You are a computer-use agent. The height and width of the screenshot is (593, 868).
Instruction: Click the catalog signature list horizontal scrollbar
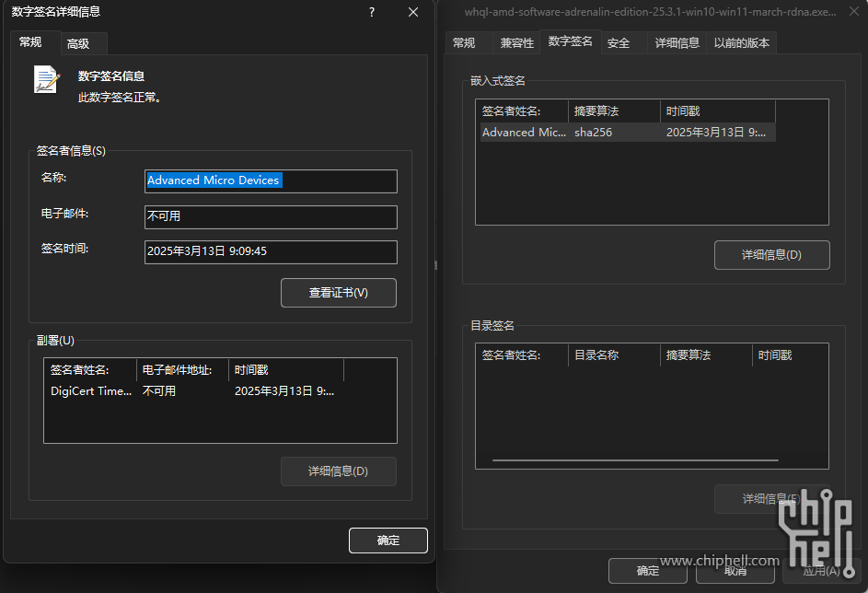click(x=635, y=460)
